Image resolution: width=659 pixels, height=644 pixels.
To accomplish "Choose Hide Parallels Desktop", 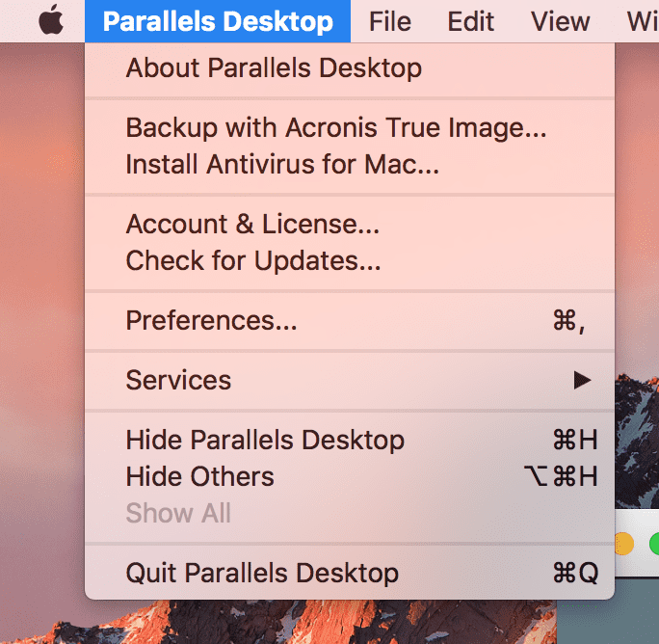I will pyautogui.click(x=350, y=440).
